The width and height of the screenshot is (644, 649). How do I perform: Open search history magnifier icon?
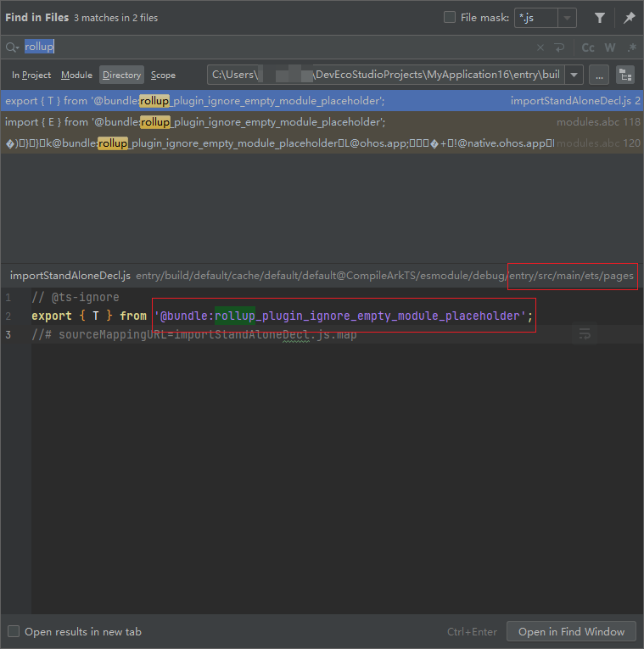(x=12, y=48)
